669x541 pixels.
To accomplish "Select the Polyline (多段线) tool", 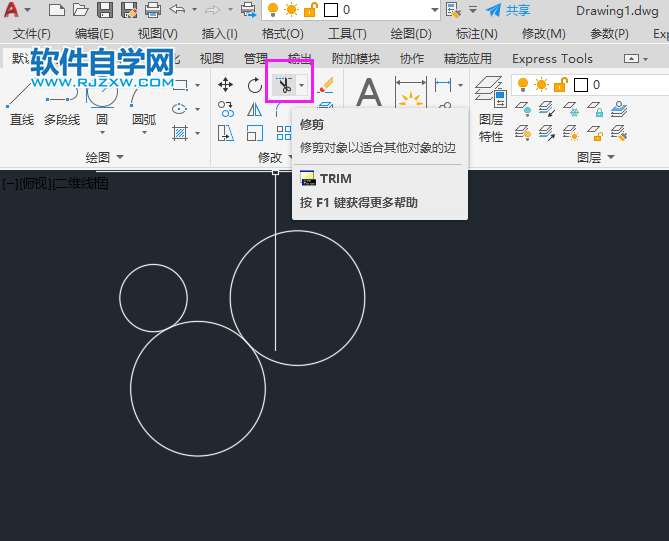I will [x=62, y=105].
